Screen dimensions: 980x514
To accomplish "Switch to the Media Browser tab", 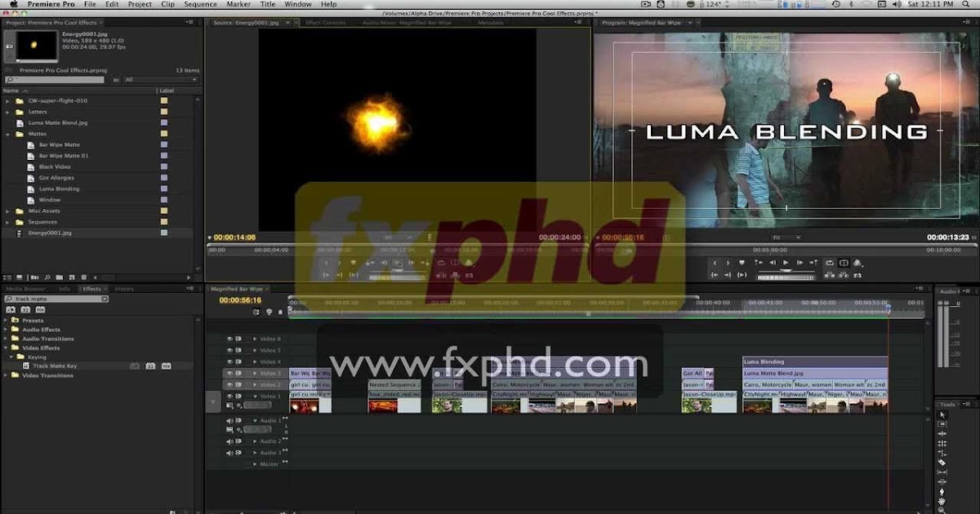I will [26, 289].
